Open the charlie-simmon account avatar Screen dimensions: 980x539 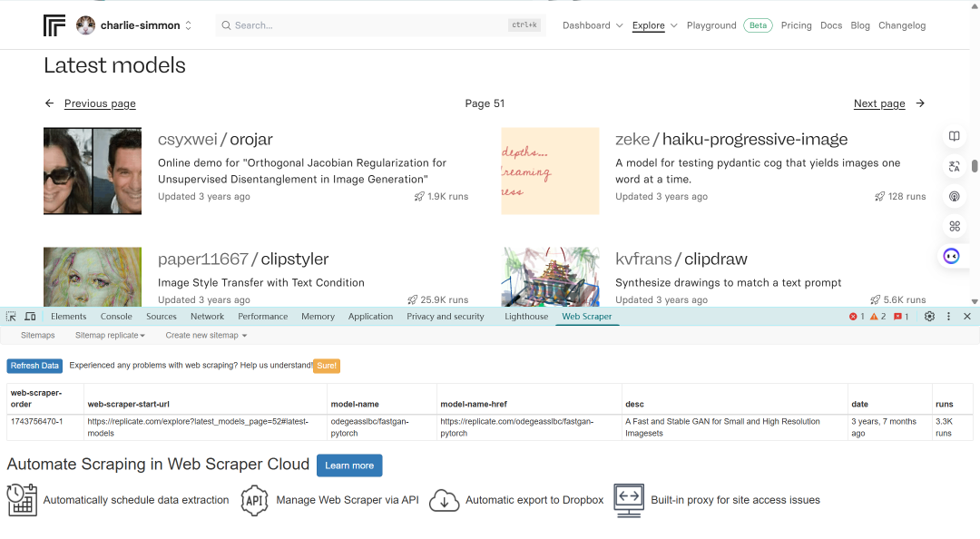click(85, 25)
